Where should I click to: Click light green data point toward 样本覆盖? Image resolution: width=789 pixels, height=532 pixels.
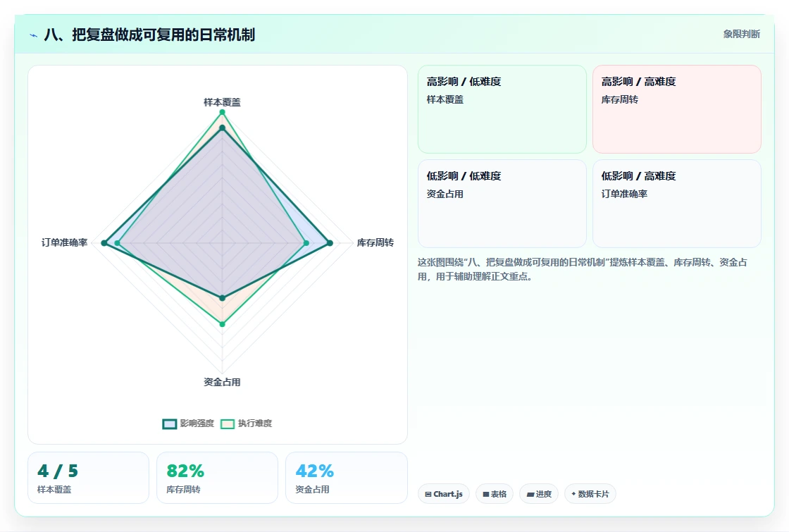(x=222, y=112)
